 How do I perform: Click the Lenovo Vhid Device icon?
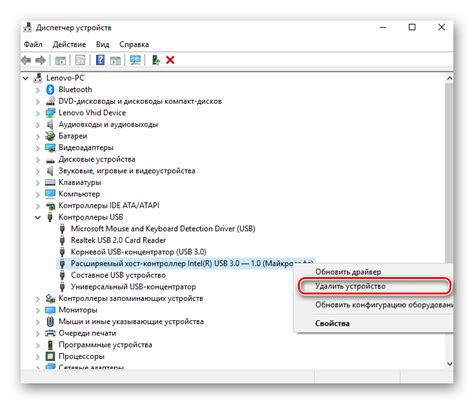50,113
